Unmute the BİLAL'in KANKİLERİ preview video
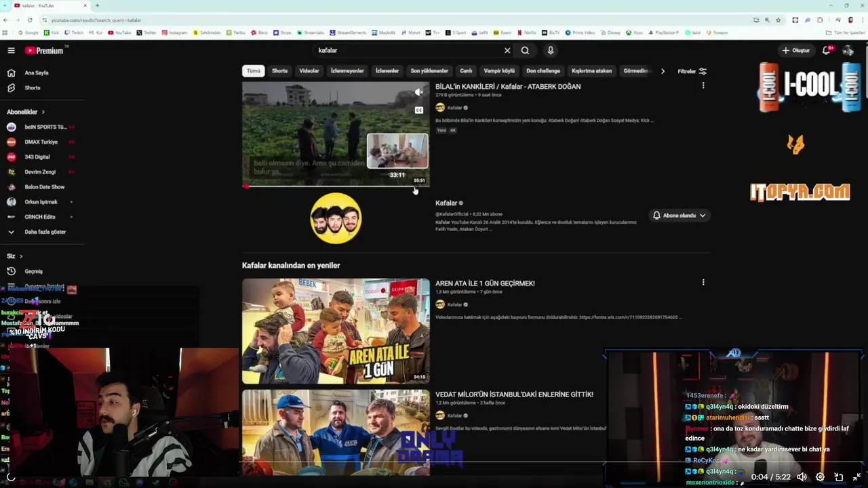The width and height of the screenshot is (868, 488). coord(419,92)
